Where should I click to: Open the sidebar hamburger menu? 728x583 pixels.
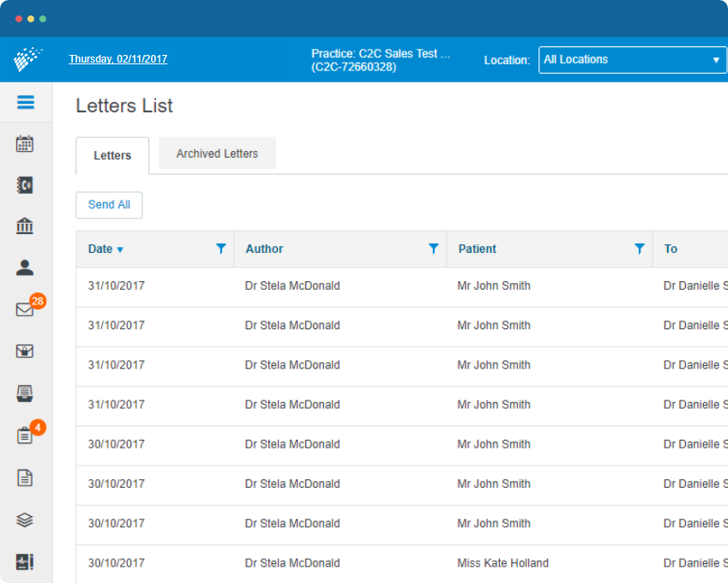click(25, 102)
